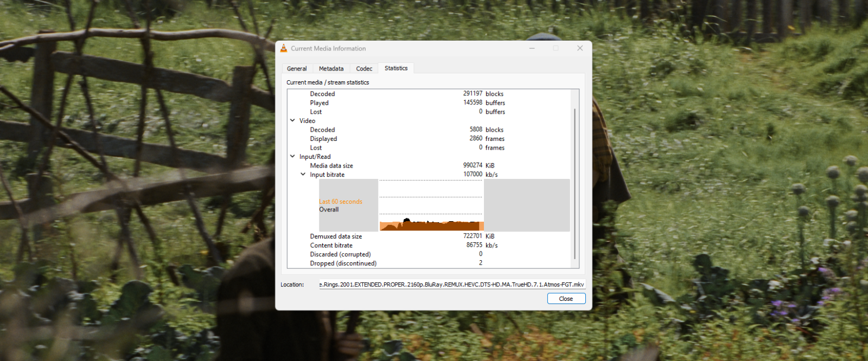Click the '2860' displayed frames value
The width and height of the screenshot is (868, 361).
click(x=476, y=138)
